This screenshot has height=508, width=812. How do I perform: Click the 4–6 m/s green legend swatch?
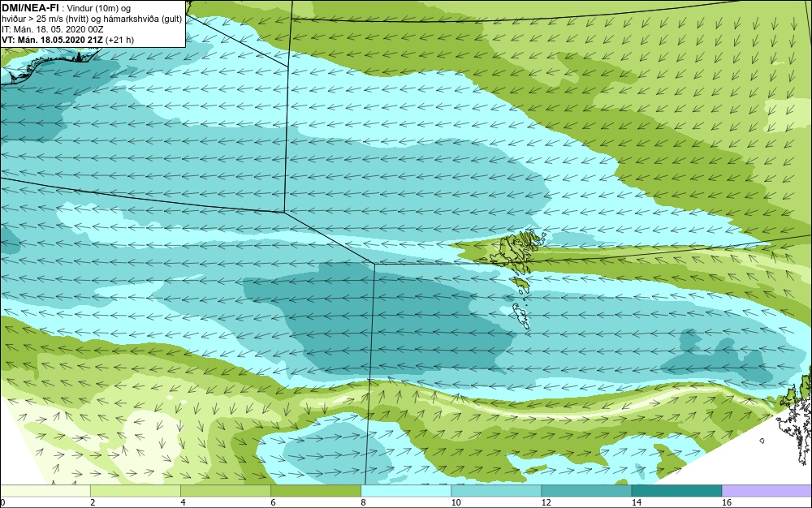point(226,490)
